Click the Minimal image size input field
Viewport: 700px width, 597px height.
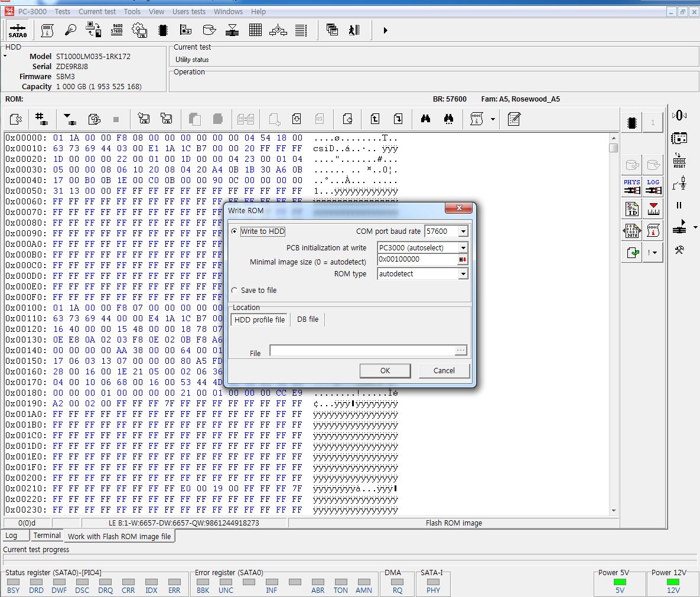(417, 259)
